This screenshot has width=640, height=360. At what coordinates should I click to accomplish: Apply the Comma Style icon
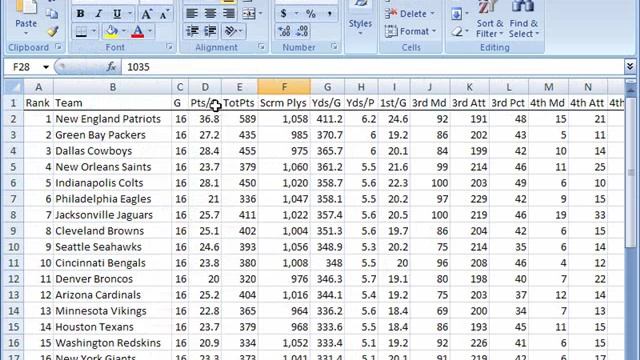(329, 14)
